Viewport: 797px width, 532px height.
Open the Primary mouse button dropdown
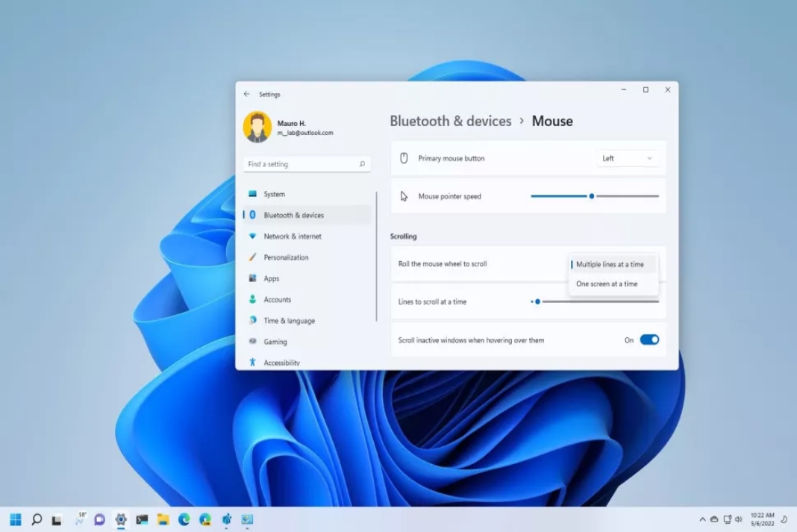tap(628, 158)
